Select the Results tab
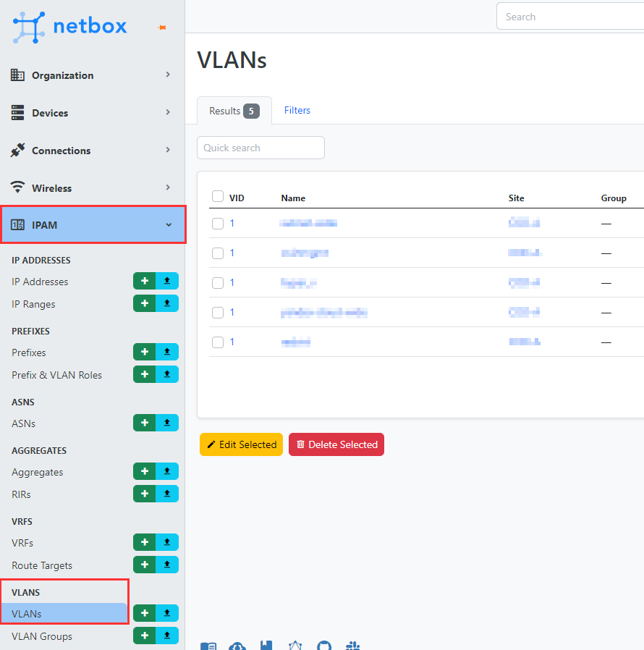 (234, 111)
